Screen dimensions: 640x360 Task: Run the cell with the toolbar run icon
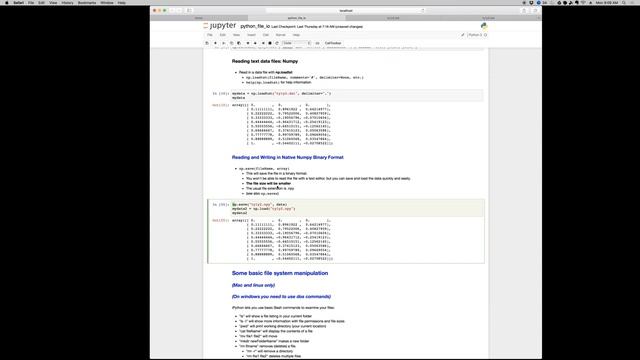pyautogui.click(x=263, y=43)
